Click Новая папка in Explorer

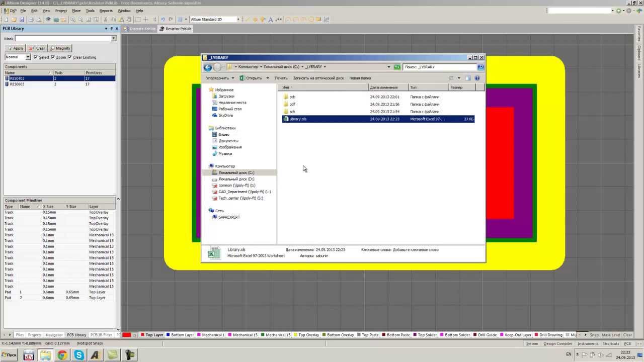point(360,78)
